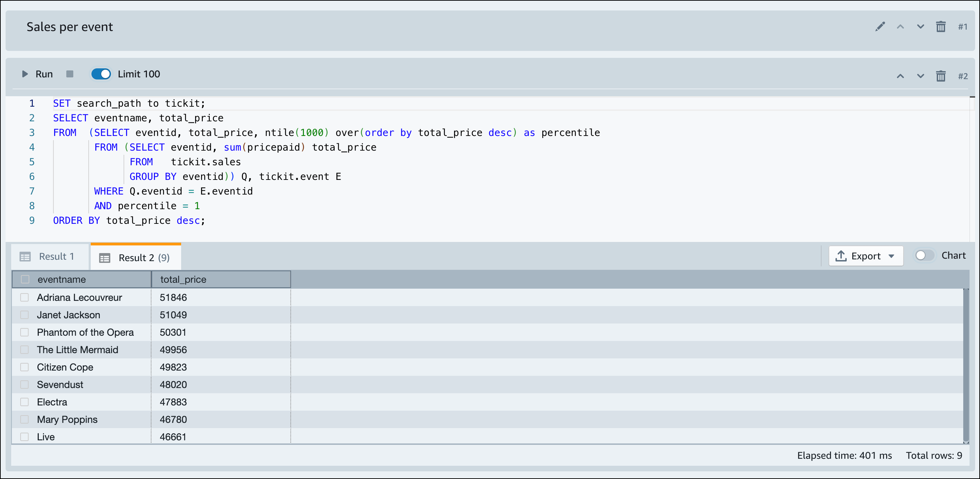Move the query cell up
This screenshot has width=980, height=479.
pos(900,76)
